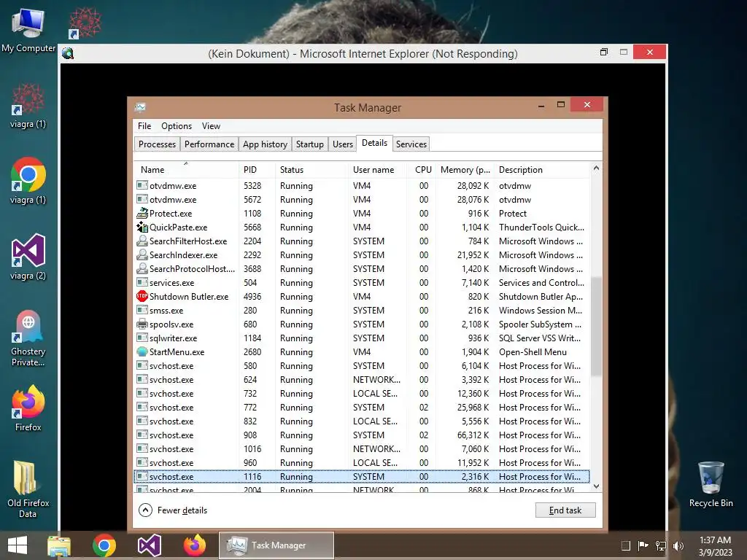The height and width of the screenshot is (560, 747).
Task: Click the scrollbar up arrow
Action: [x=596, y=168]
